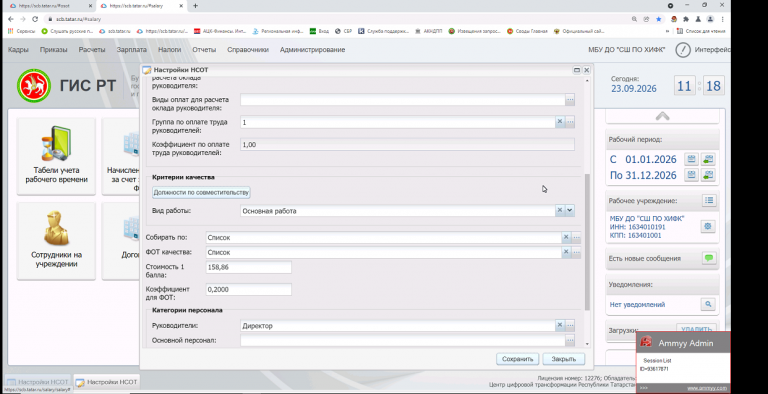Clear the Группа по оплате труда руководителей field

click(x=560, y=122)
